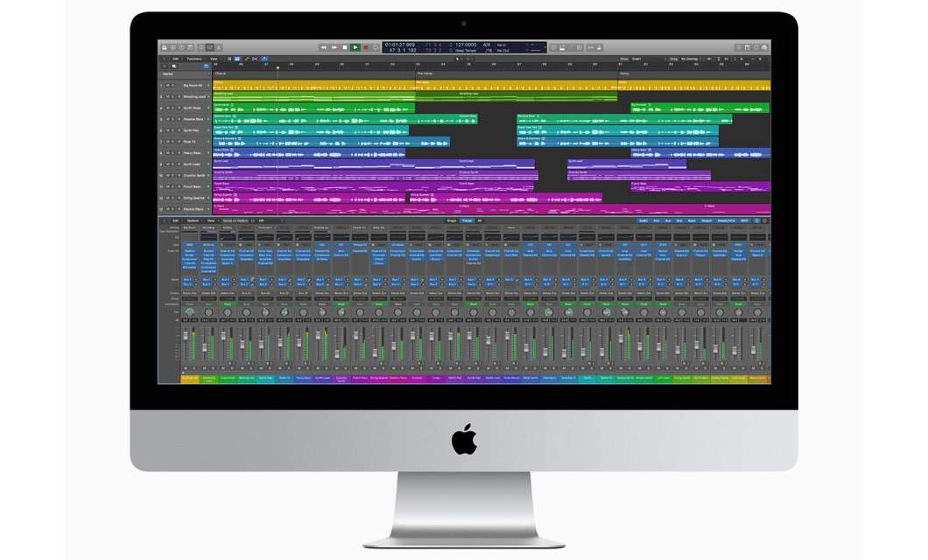Mute the Heavy Bass track header
The image size is (928, 560).
(x=167, y=152)
